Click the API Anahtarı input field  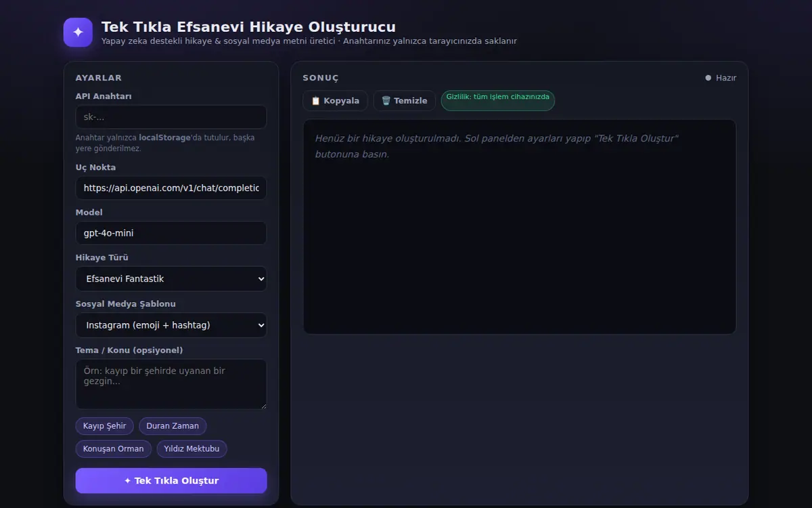(x=171, y=117)
